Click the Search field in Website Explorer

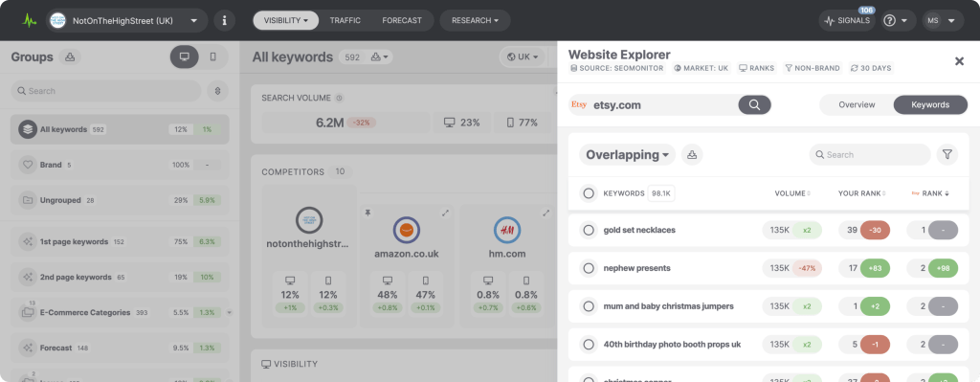870,154
